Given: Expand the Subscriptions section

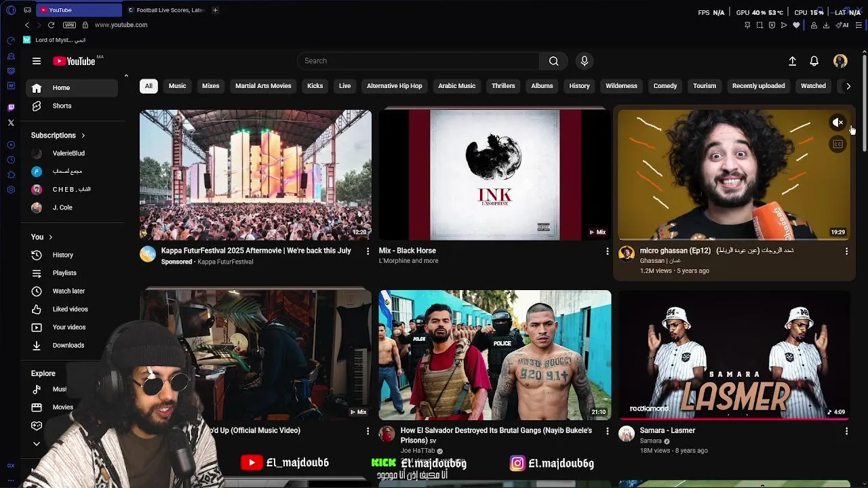Looking at the screenshot, I should (58, 136).
